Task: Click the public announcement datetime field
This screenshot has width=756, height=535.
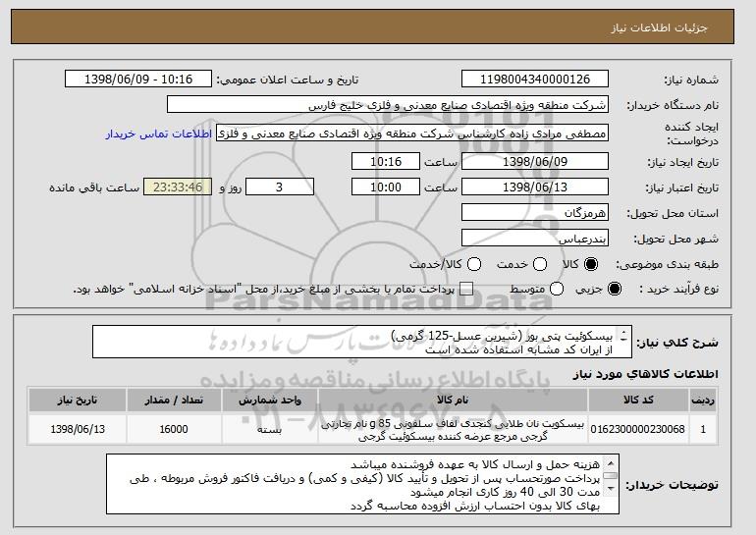Action: point(138,80)
